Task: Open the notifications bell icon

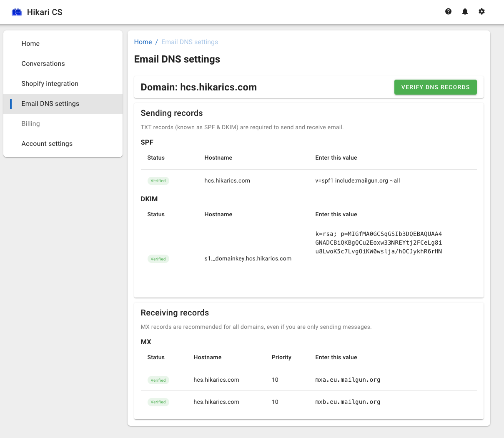Action: pyautogui.click(x=465, y=12)
